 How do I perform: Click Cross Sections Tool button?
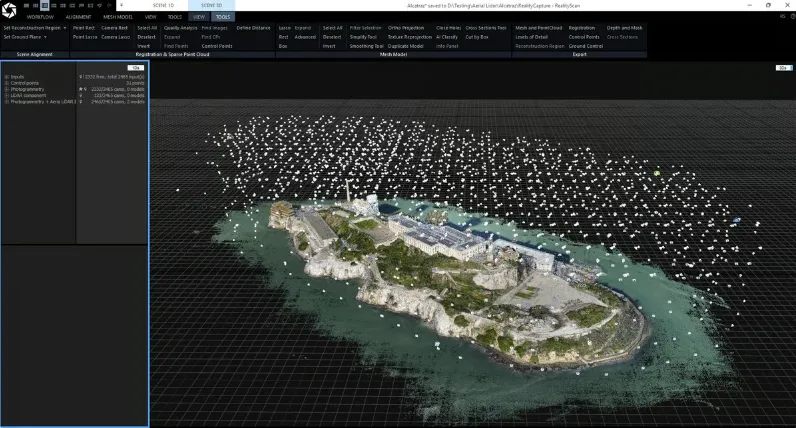486,28
